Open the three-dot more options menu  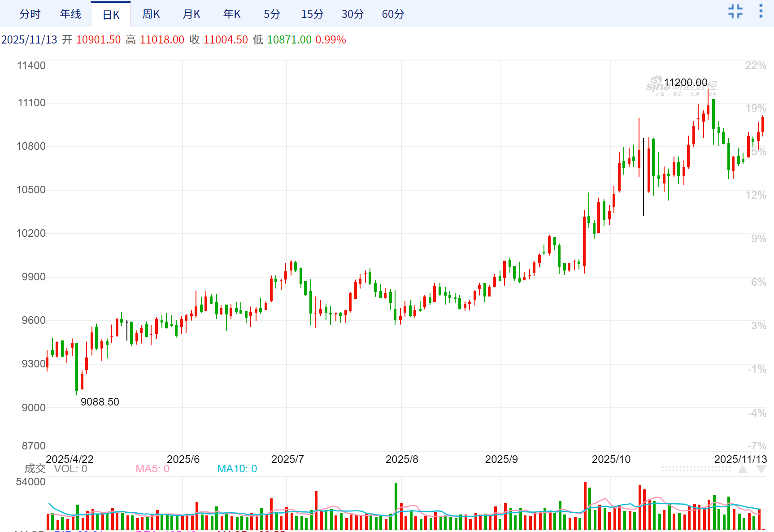click(x=761, y=11)
